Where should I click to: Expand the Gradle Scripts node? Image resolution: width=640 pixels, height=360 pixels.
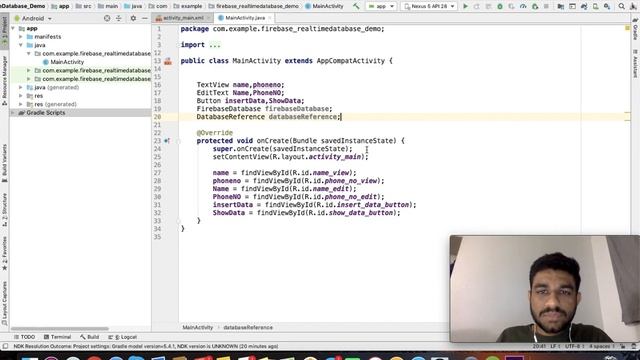pos(13,113)
